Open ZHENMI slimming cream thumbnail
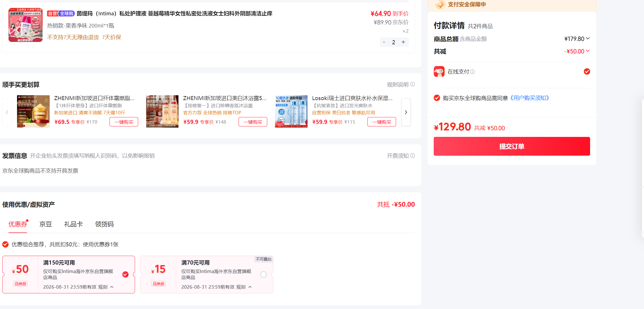Image resolution: width=644 pixels, height=309 pixels. (33, 111)
